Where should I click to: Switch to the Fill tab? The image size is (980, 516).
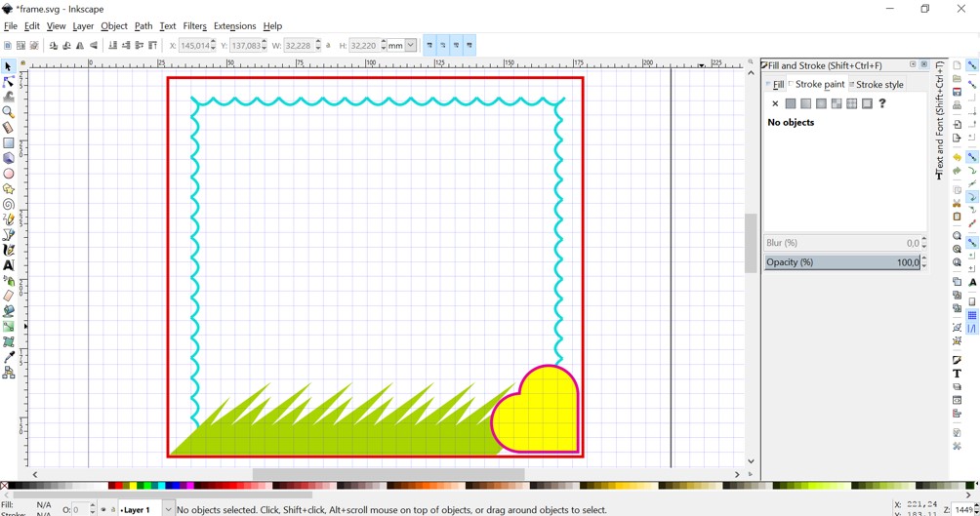coord(775,84)
